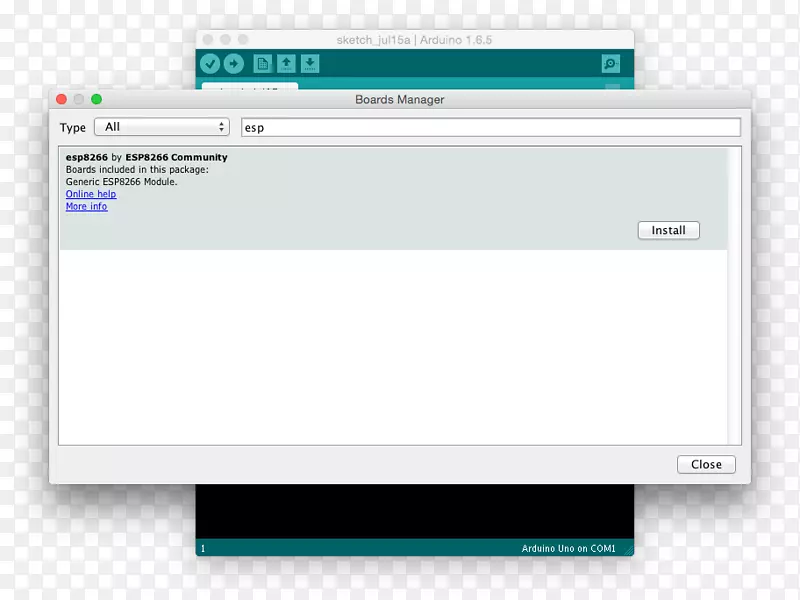Close the Boards Manager with Close button
This screenshot has height=600, width=800.
tap(706, 464)
